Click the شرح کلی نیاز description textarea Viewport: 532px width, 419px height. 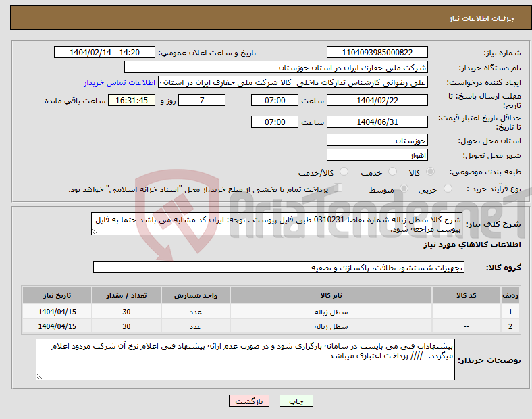coord(277,224)
